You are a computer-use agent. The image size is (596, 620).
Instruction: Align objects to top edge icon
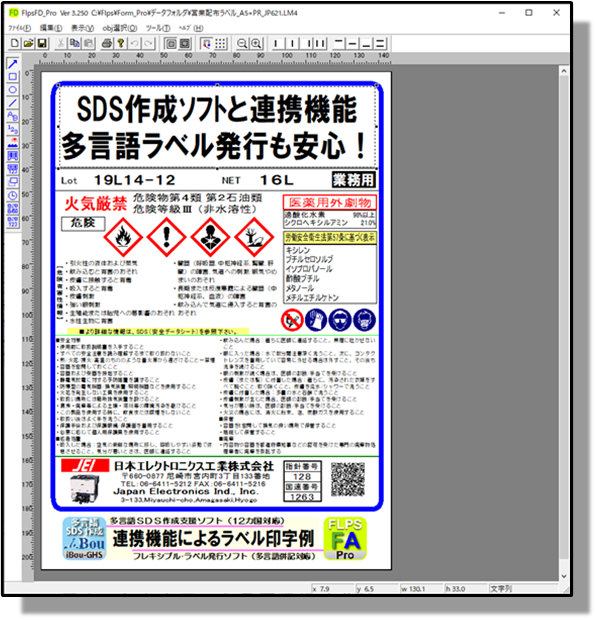[339, 43]
